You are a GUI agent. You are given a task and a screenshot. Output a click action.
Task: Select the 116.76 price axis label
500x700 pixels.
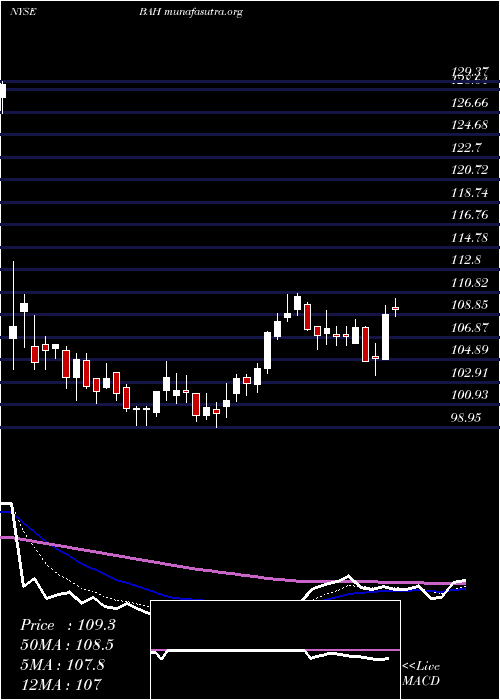coord(469,215)
